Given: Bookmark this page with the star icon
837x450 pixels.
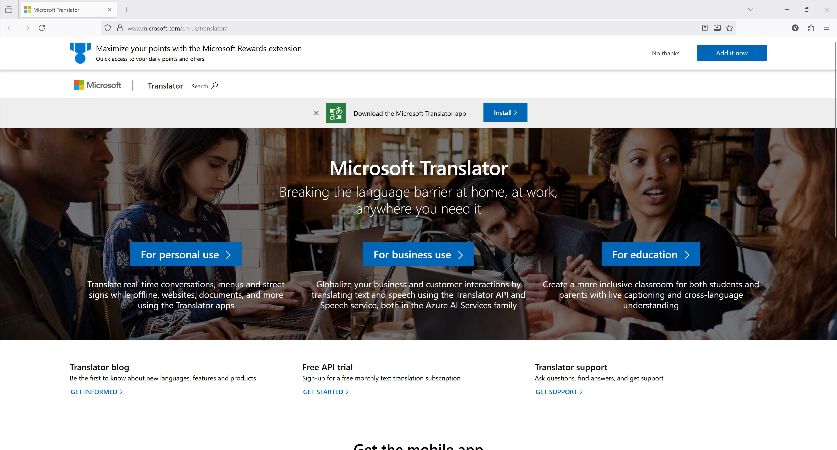Looking at the screenshot, I should 730,28.
